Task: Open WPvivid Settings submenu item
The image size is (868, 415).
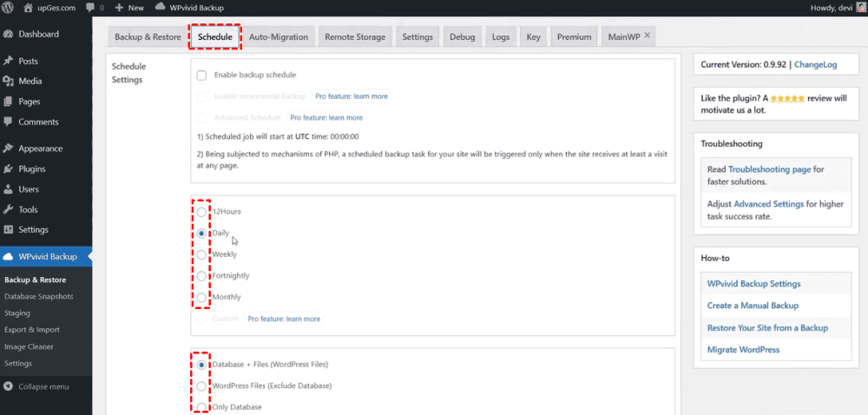Action: point(18,364)
